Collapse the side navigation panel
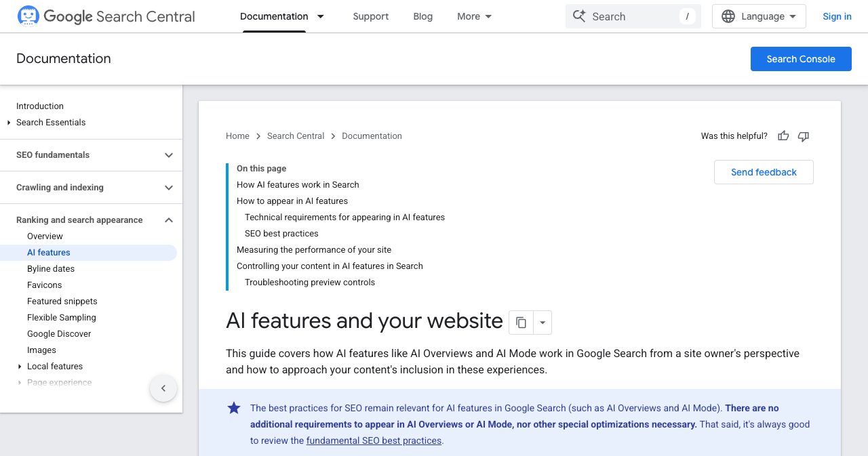 pyautogui.click(x=163, y=388)
